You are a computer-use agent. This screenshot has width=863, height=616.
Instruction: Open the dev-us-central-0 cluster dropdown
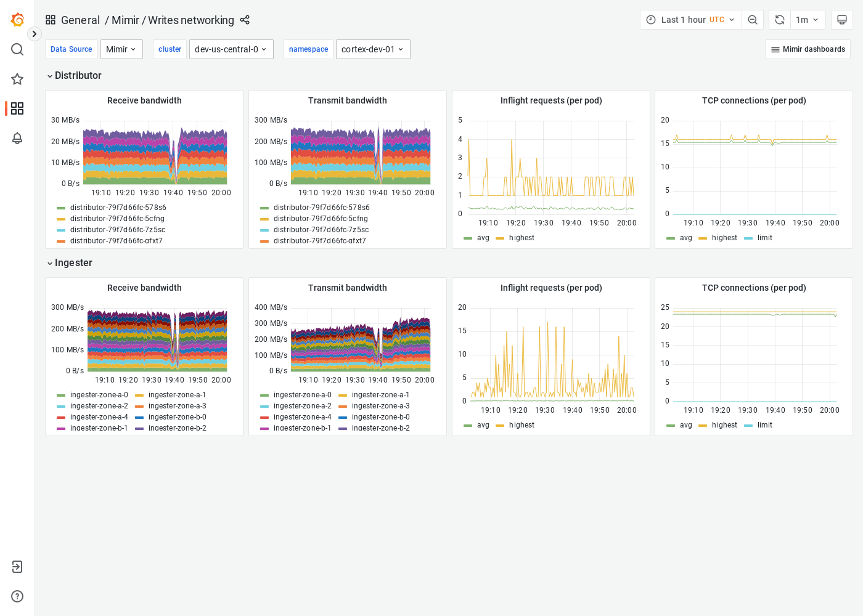[231, 49]
